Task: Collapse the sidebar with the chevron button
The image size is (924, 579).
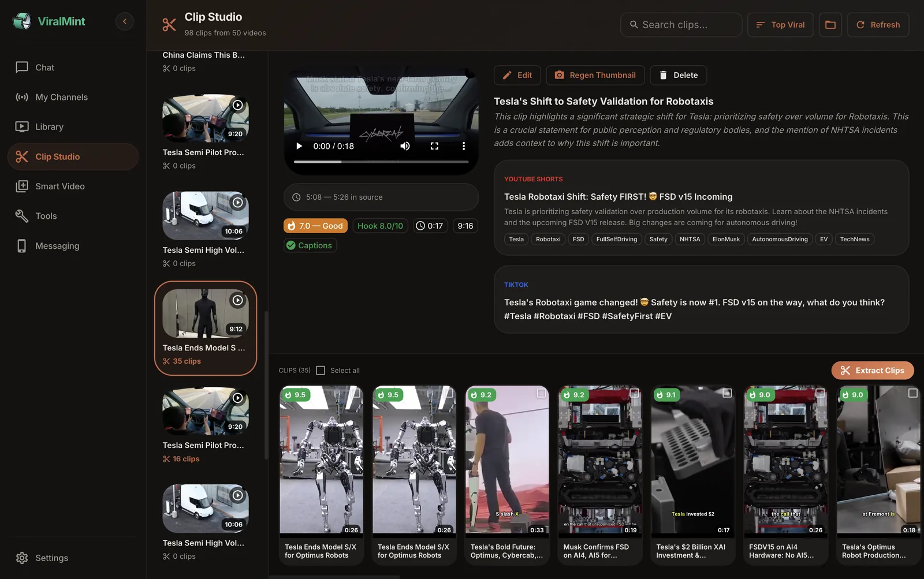Action: [x=124, y=21]
